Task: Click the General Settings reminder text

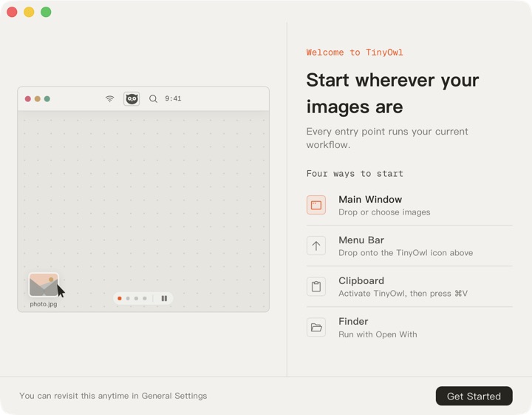Action: [x=113, y=396]
